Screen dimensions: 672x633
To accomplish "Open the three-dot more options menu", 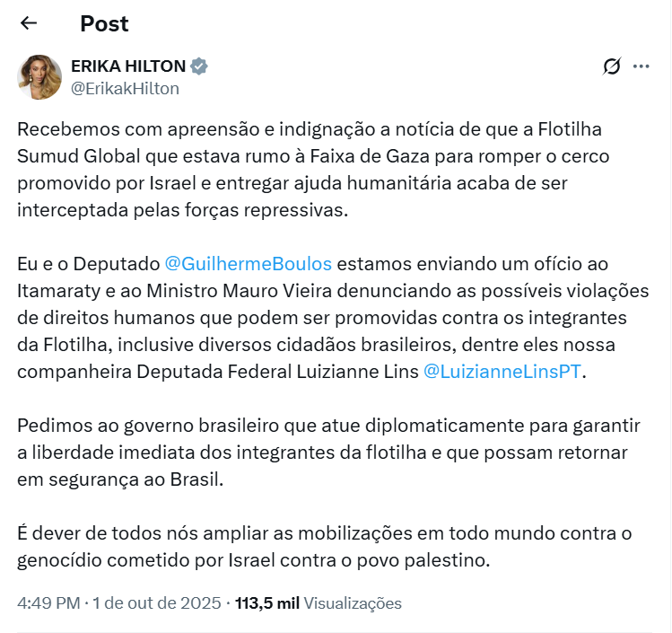I will (641, 66).
